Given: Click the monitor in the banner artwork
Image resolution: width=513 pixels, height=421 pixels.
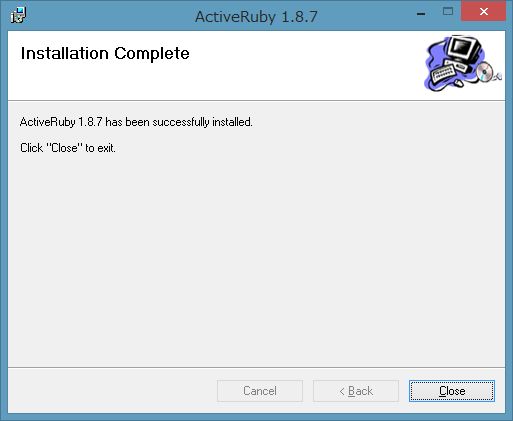Looking at the screenshot, I should pyautogui.click(x=463, y=49).
